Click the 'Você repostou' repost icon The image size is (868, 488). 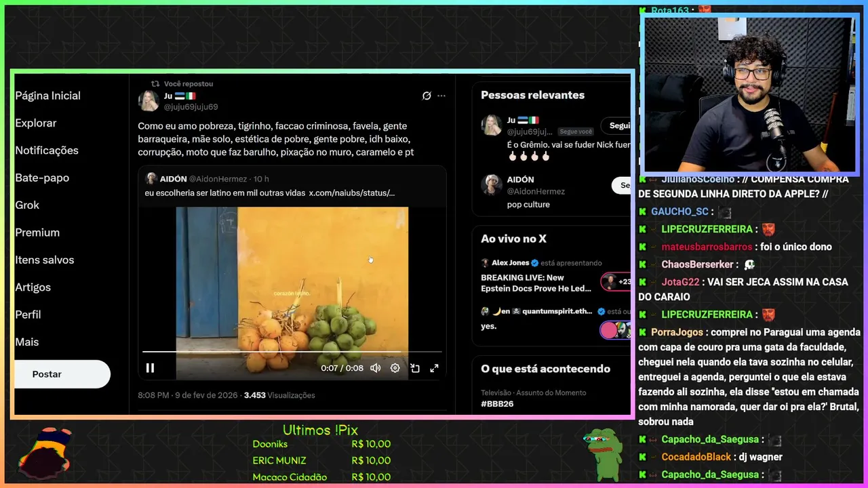[x=155, y=84]
